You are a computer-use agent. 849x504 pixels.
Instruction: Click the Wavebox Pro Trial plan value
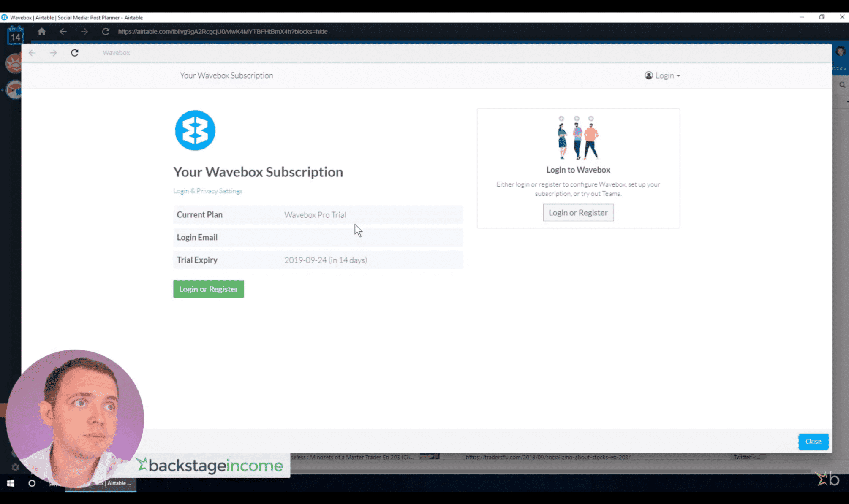pyautogui.click(x=315, y=215)
